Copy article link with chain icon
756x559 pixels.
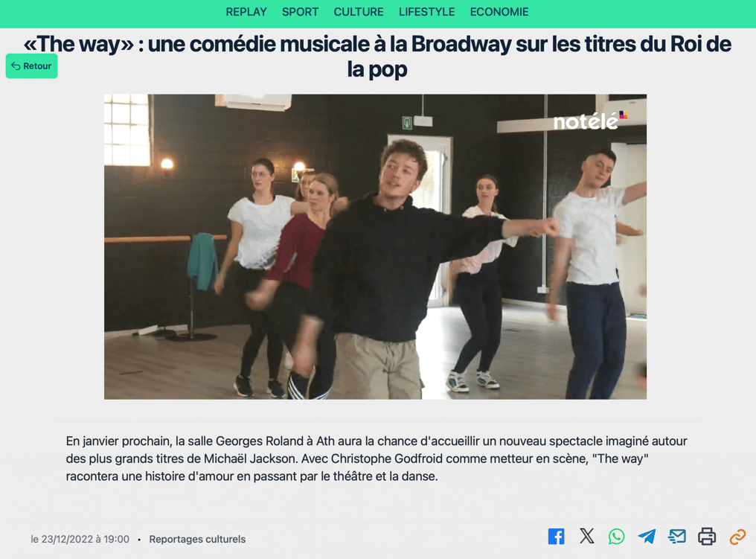737,537
